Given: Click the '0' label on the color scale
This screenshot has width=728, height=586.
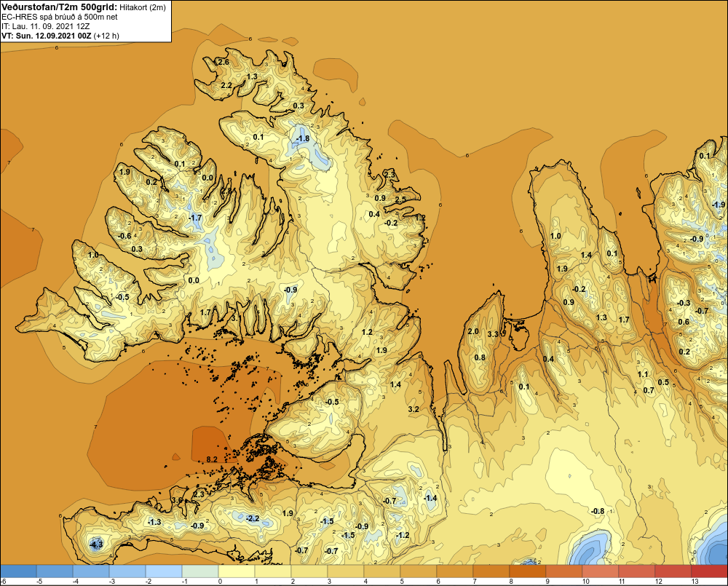Looking at the screenshot, I should (220, 582).
